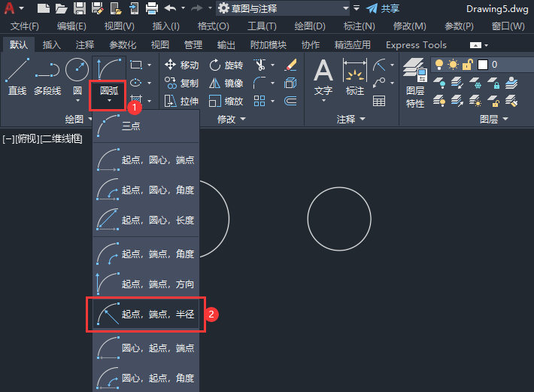Select the Text (文字) tool
Image resolution: width=534 pixels, height=392 pixels.
coord(323,77)
